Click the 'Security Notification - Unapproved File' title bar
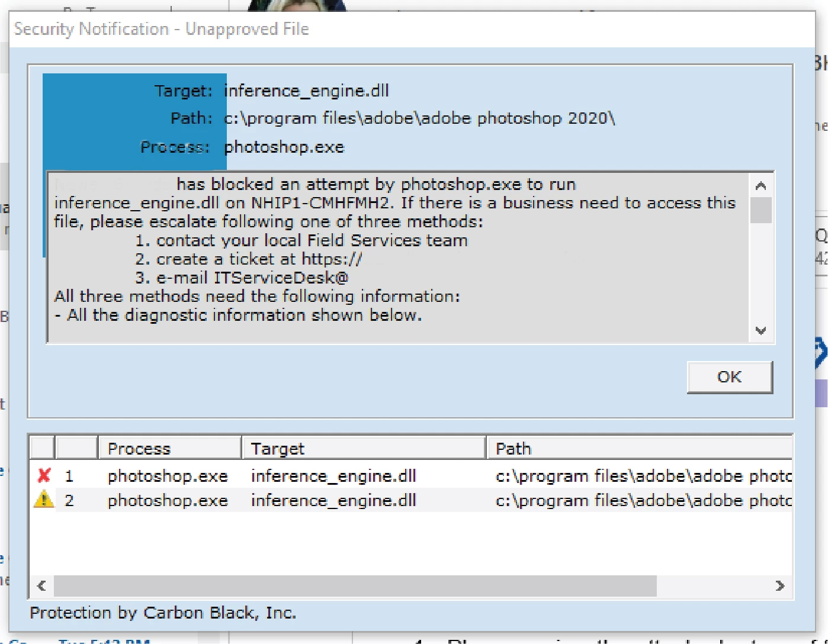 point(412,29)
